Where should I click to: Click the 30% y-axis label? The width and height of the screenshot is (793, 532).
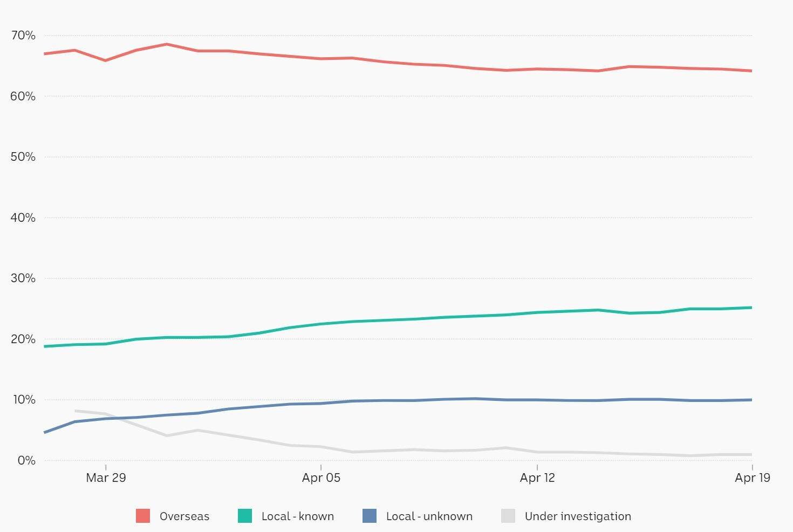coord(23,278)
